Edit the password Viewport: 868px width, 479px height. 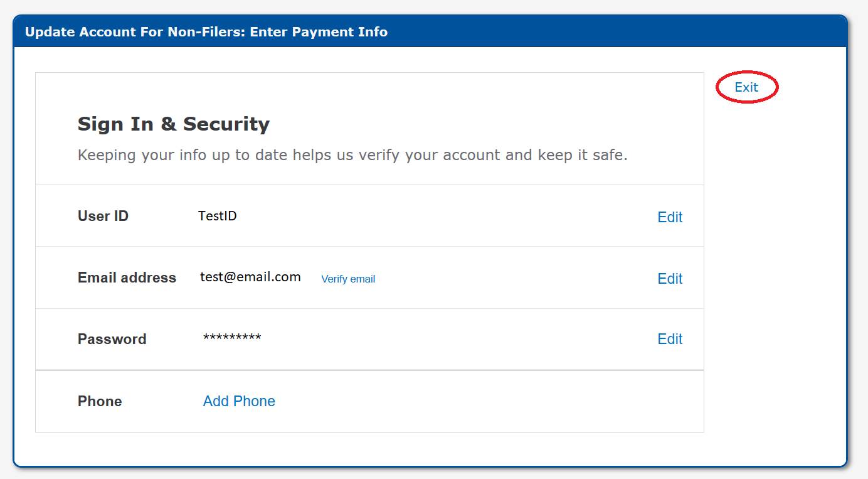point(670,339)
